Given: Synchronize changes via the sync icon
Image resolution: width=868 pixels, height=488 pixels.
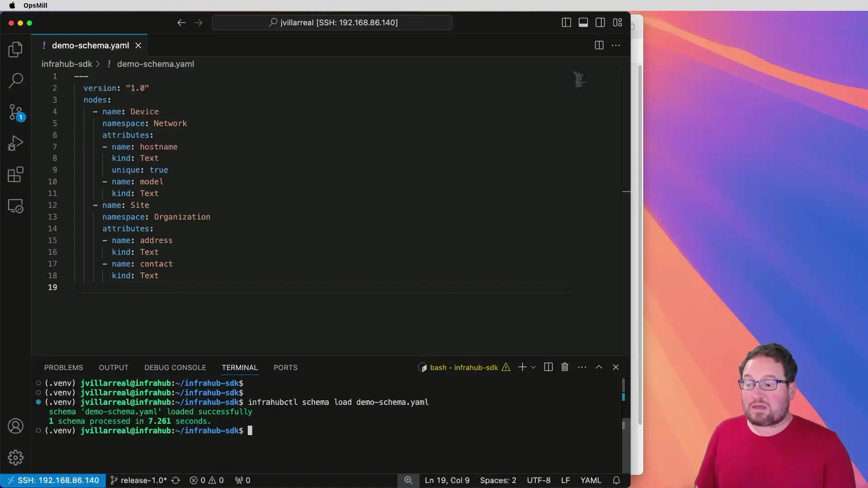Looking at the screenshot, I should (176, 480).
